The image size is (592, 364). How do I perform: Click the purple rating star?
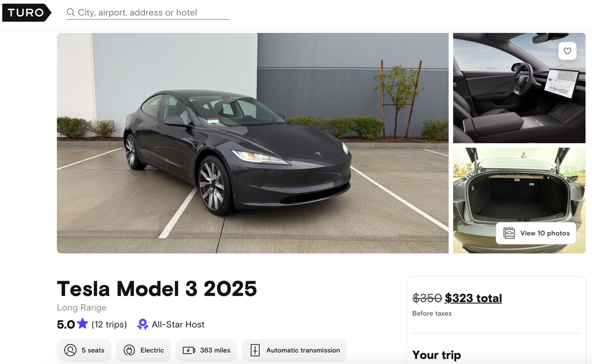point(83,324)
